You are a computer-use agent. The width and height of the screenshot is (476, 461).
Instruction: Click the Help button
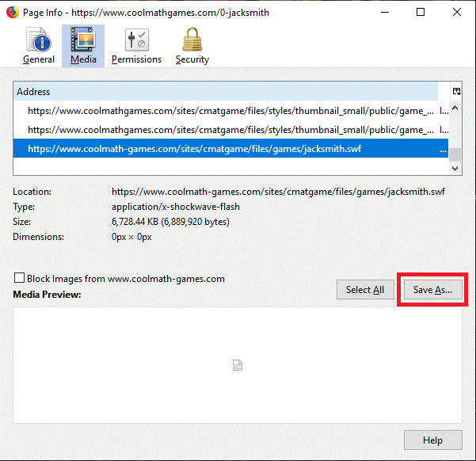(x=433, y=440)
